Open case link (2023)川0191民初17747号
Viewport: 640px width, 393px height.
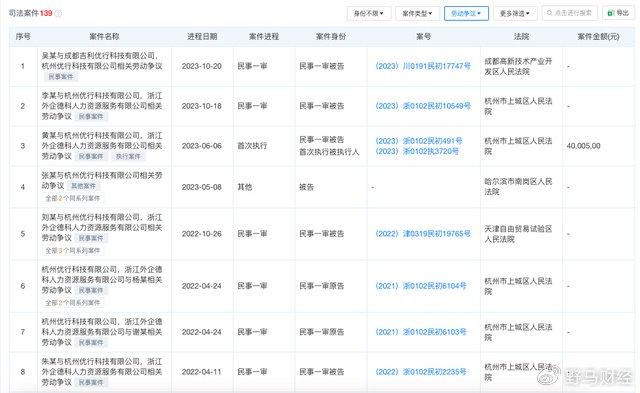point(423,66)
